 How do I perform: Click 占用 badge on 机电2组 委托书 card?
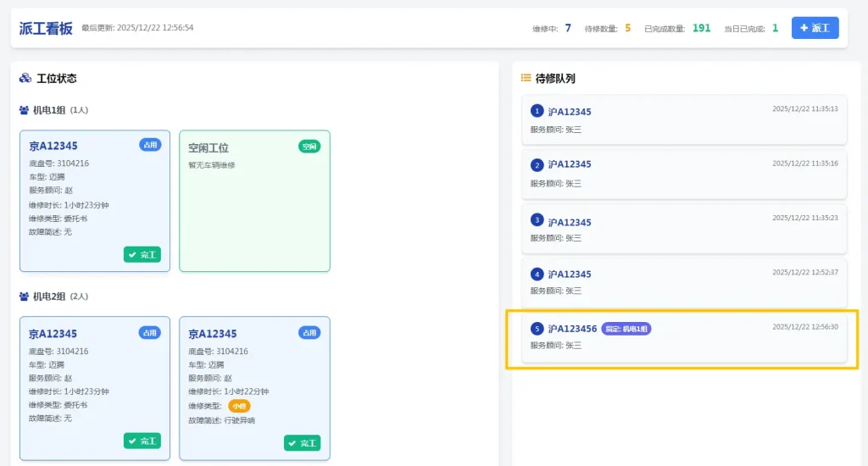coord(149,333)
